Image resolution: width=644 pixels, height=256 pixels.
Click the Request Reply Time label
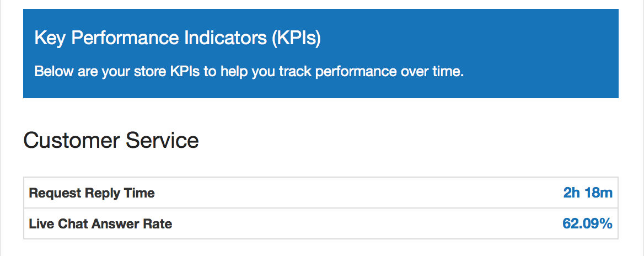click(92, 193)
